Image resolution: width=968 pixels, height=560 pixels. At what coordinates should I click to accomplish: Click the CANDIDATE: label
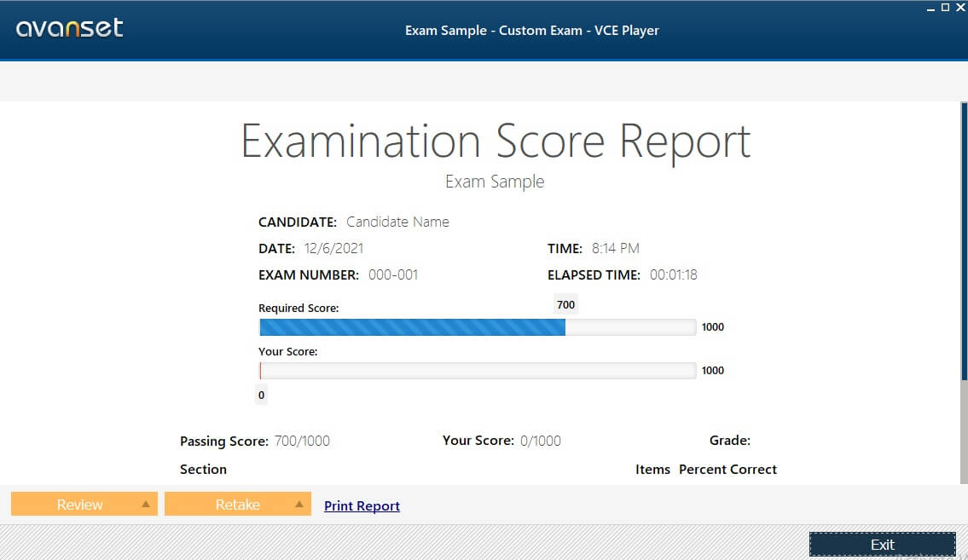click(298, 222)
